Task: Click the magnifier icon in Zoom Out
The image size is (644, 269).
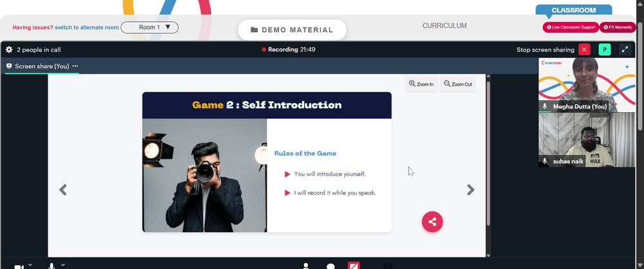Action: point(447,83)
